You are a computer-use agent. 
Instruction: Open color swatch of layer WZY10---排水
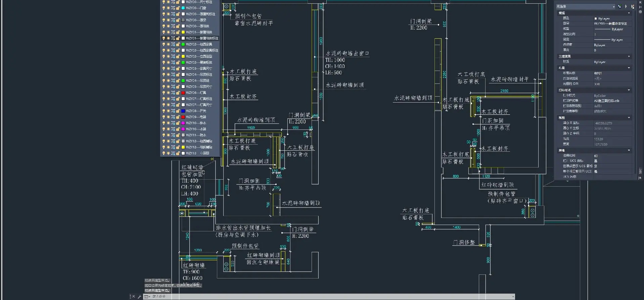[183, 123]
